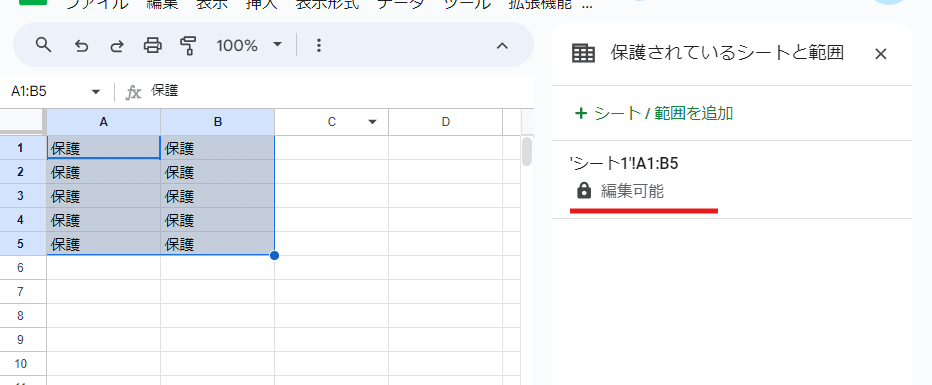Select row 6 header
This screenshot has width=932, height=385.
(x=20, y=268)
